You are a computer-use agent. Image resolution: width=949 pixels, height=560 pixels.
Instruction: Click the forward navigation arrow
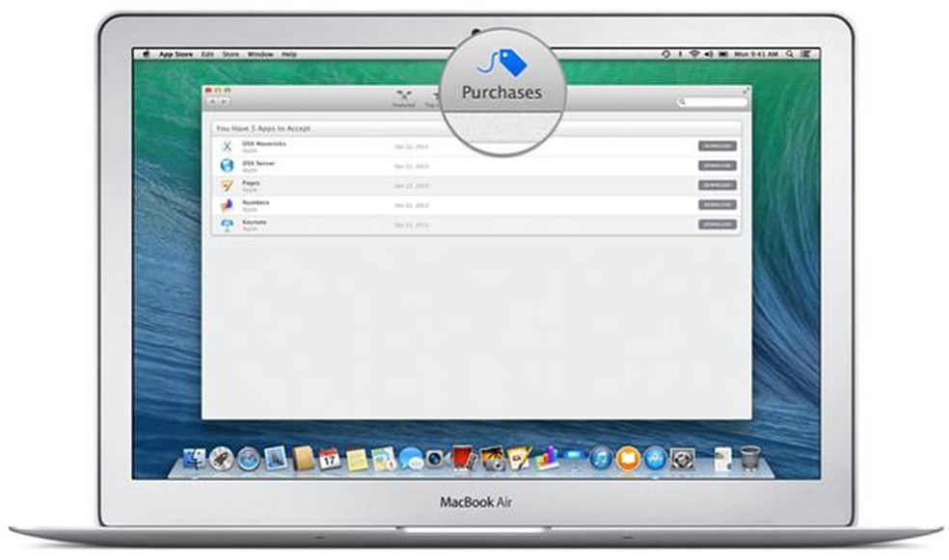coord(225,99)
